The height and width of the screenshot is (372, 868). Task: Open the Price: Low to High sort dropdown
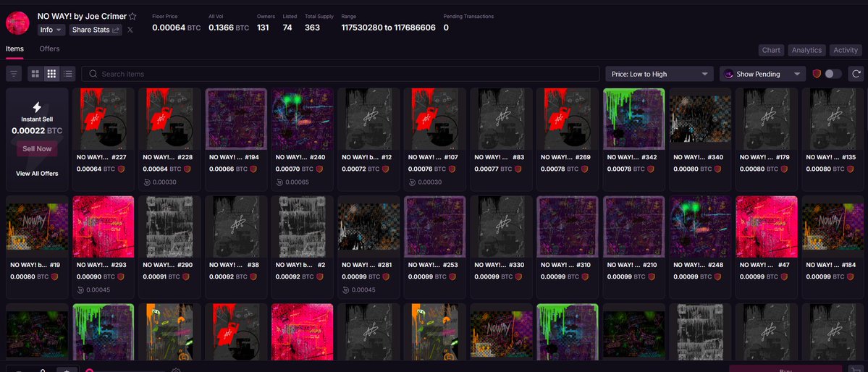click(659, 74)
